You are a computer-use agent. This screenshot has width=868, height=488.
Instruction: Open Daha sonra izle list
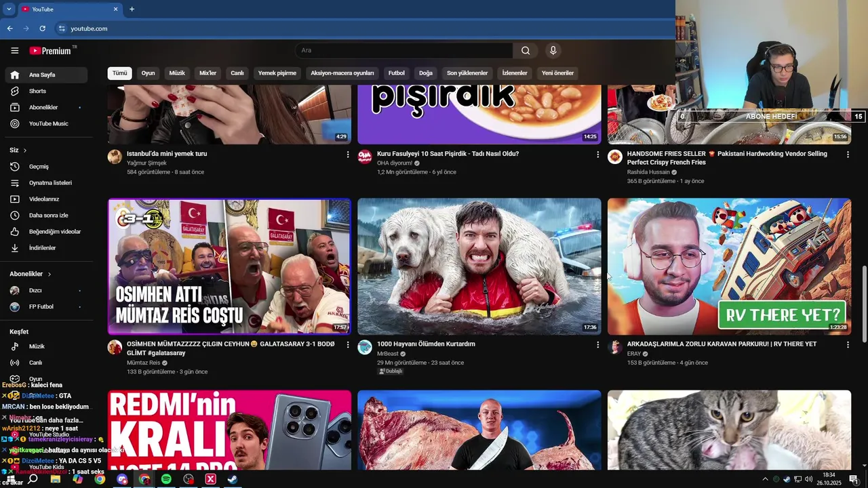pos(46,215)
